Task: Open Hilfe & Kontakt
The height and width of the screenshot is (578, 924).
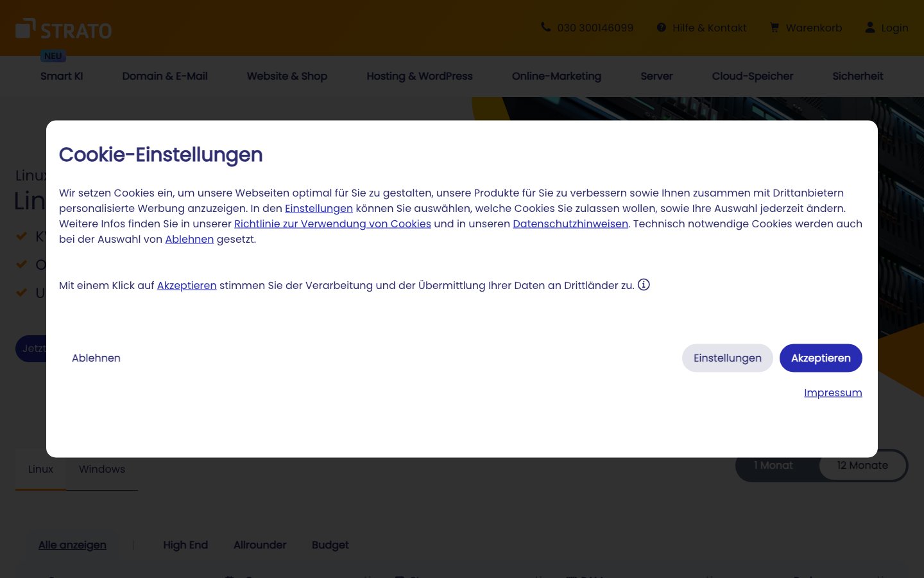Action: (x=709, y=28)
